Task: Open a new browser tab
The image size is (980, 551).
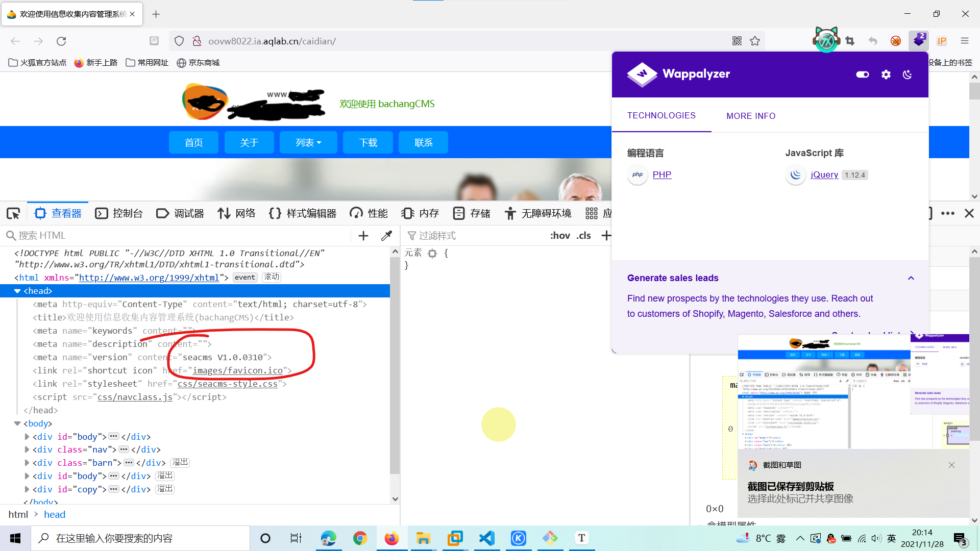Action: click(156, 14)
